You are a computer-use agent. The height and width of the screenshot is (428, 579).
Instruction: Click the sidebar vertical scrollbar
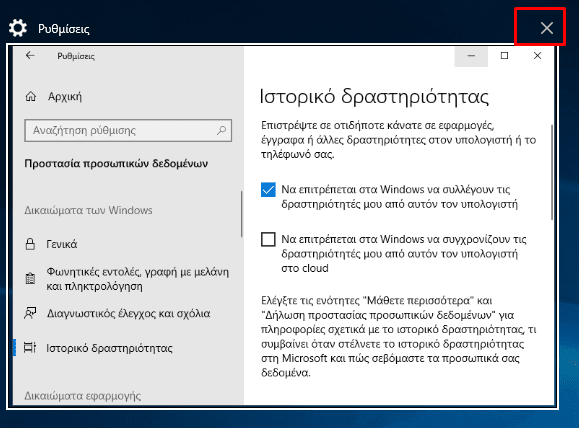click(x=242, y=214)
